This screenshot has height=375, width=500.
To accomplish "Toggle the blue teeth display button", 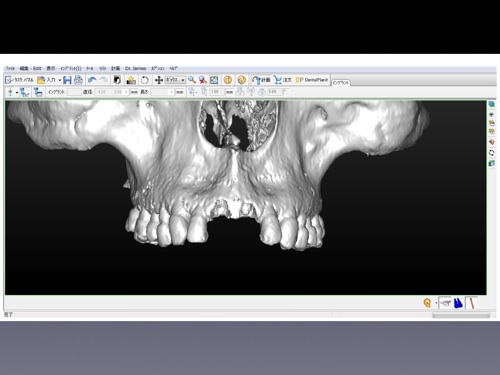I will [x=458, y=303].
